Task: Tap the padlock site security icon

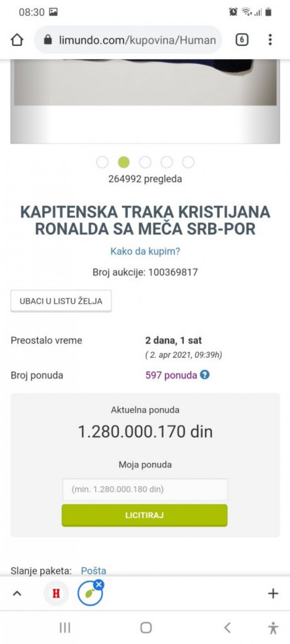Action: [x=48, y=40]
